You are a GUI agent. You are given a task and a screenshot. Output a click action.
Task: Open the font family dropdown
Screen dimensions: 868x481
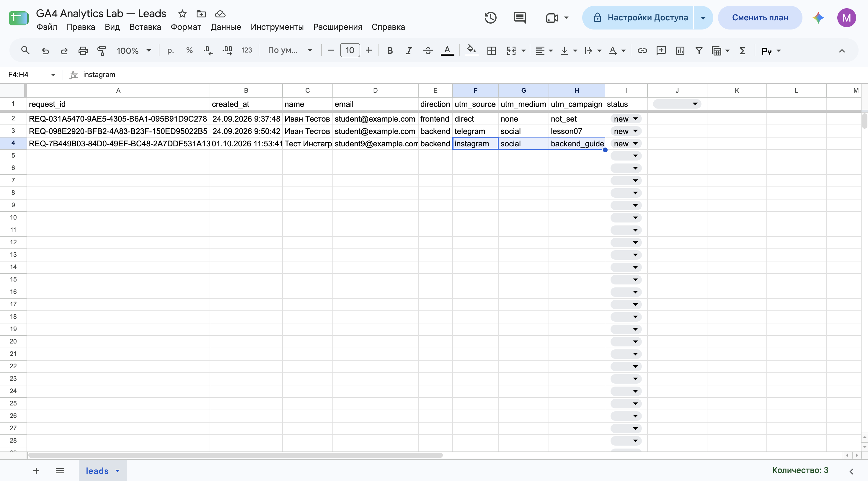(290, 50)
